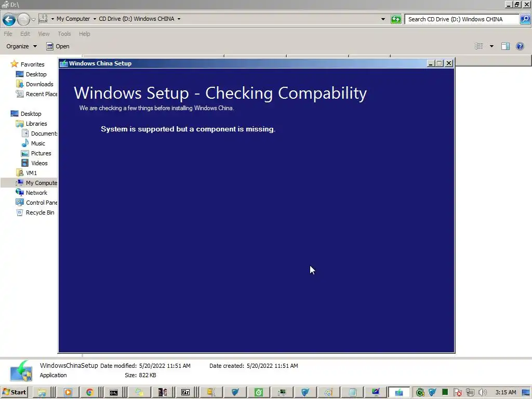This screenshot has height=399, width=532.
Task: Click the network tray icon
Action: click(470, 393)
